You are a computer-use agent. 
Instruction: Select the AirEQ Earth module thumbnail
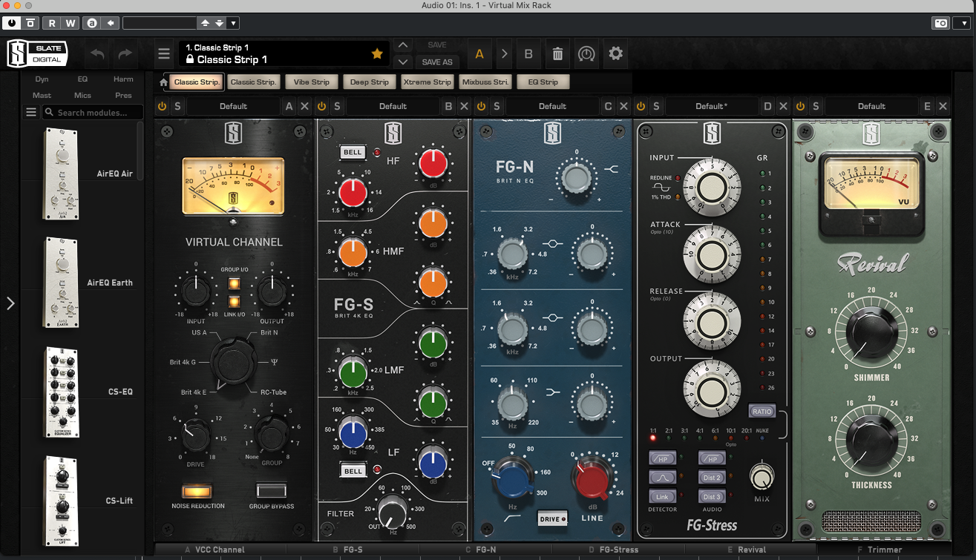coord(62,283)
